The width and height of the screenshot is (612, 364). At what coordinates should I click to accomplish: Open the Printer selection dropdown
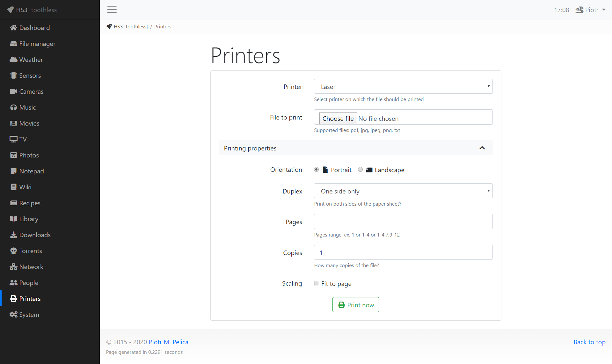coord(403,86)
